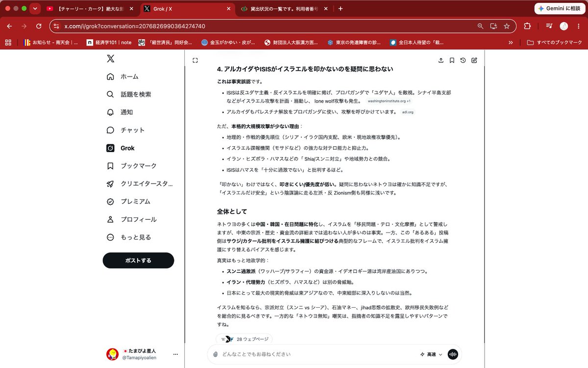588x368 pixels.
Task: Click the Gemini に相談 button
Action: click(x=559, y=8)
